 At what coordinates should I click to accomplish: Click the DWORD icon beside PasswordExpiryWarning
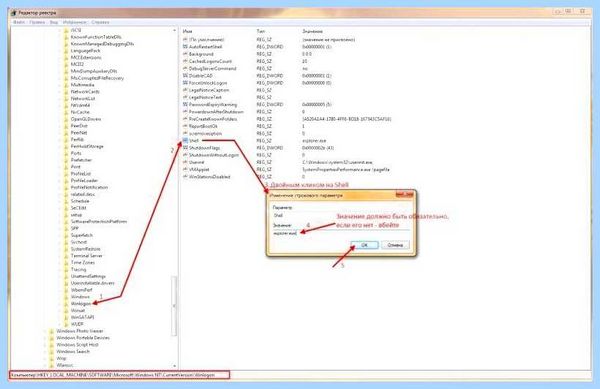coord(185,104)
